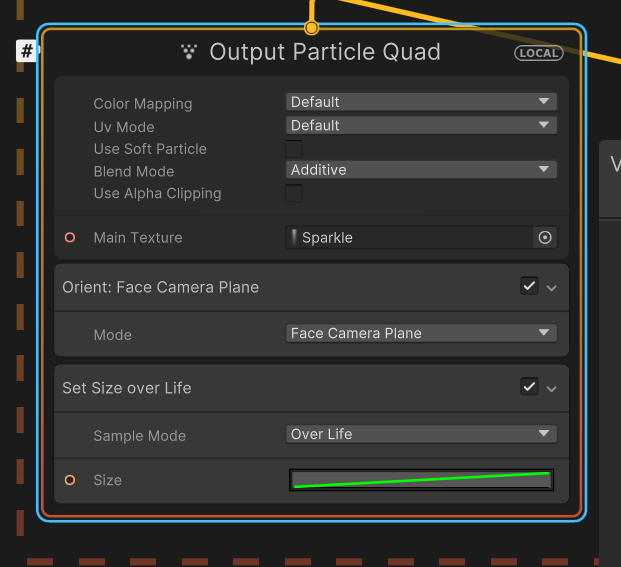Image resolution: width=621 pixels, height=567 pixels.
Task: Click the Color Mapping label
Action: (x=143, y=104)
